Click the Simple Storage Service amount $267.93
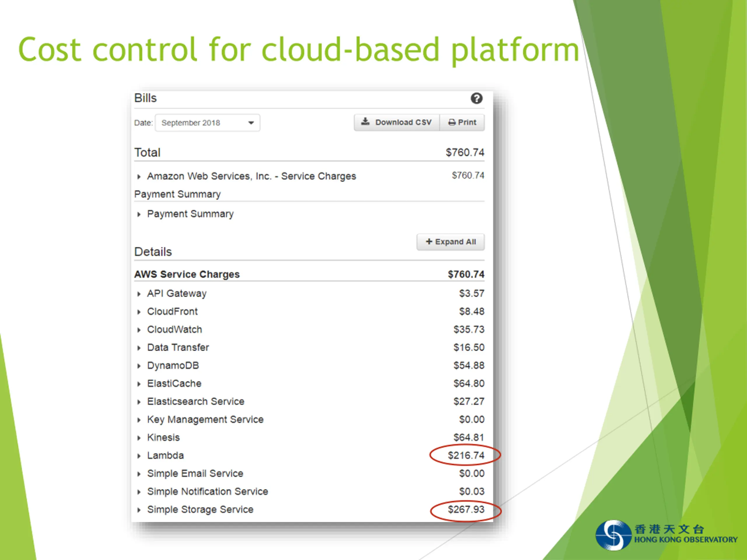This screenshot has height=560, width=747. [x=466, y=509]
